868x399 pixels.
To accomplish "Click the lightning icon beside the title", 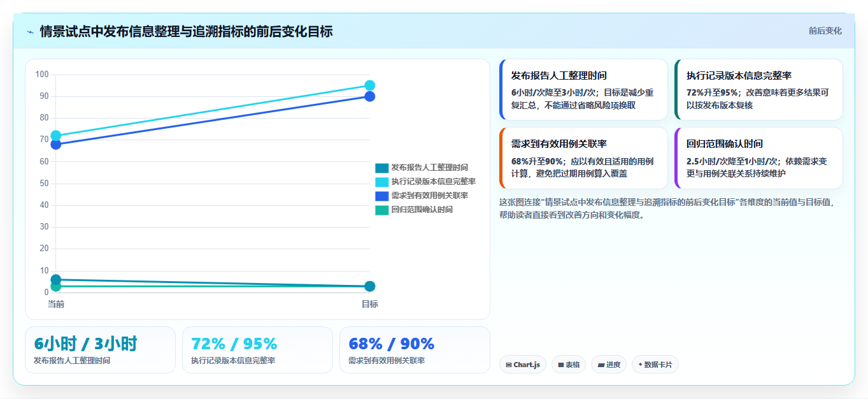I will (31, 32).
